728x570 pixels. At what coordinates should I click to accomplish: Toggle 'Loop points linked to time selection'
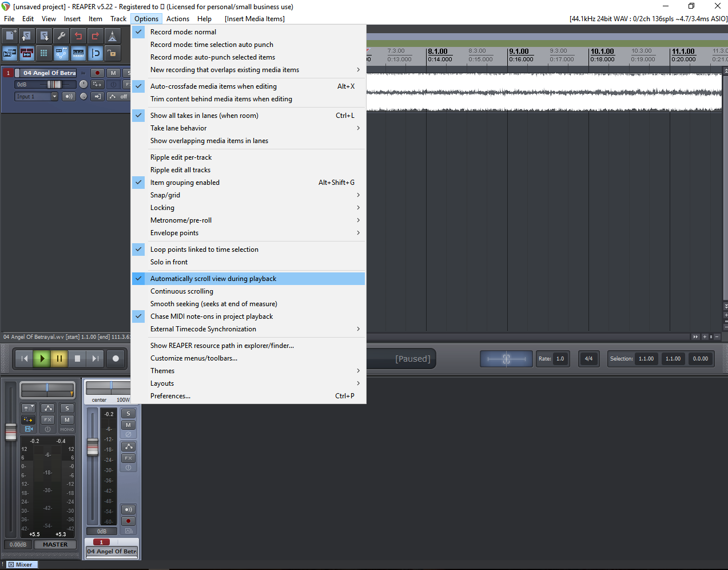pyautogui.click(x=248, y=250)
